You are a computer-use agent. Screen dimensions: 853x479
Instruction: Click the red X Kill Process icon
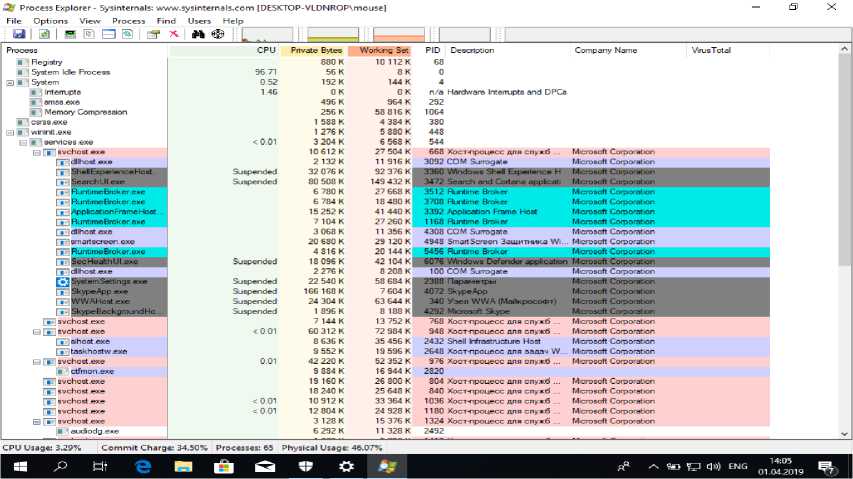[173, 34]
